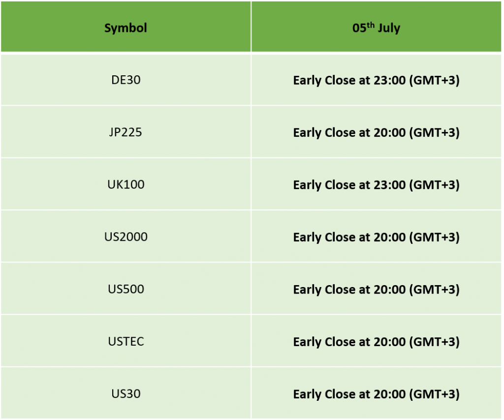504x420 pixels.
Task: Select the US500 symbol cell
Action: [126, 289]
